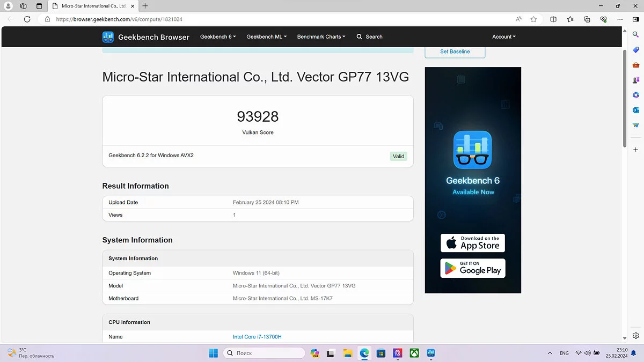
Task: Open Edge Collections icon
Action: tap(587, 19)
